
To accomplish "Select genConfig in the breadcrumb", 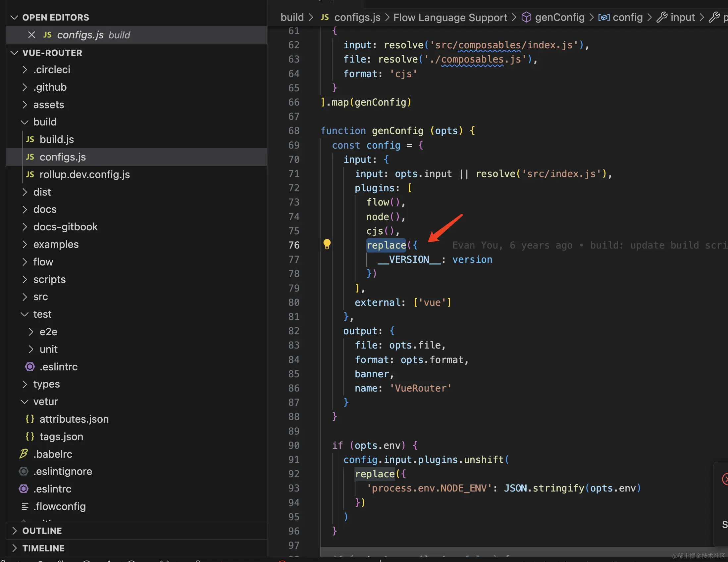I will pyautogui.click(x=559, y=17).
